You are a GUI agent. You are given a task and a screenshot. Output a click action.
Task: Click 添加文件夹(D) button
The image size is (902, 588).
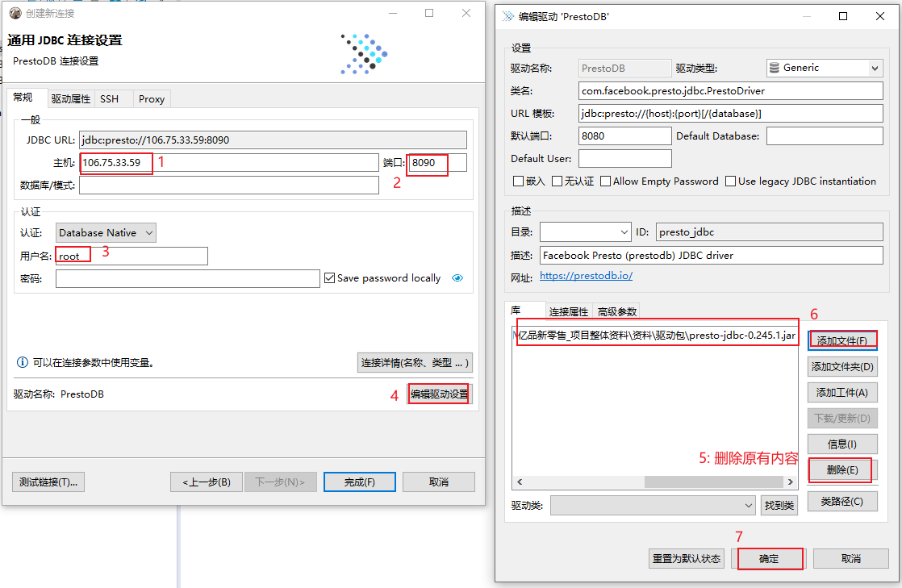click(x=842, y=366)
